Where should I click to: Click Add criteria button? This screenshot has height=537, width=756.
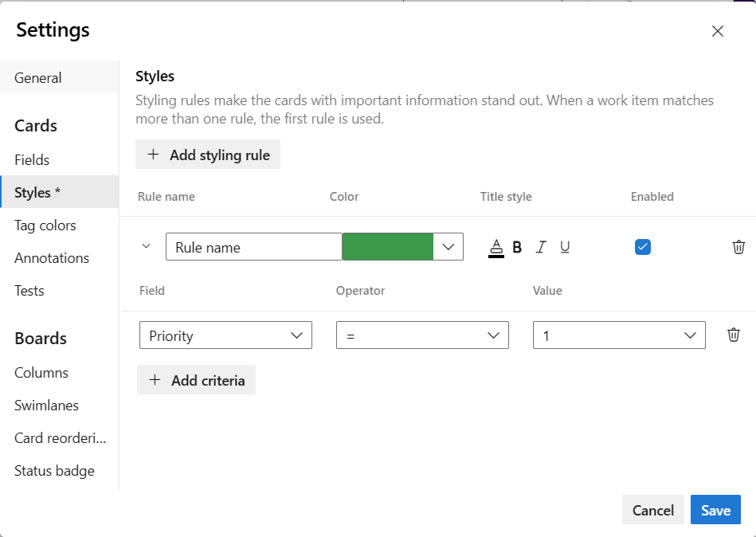[196, 380]
